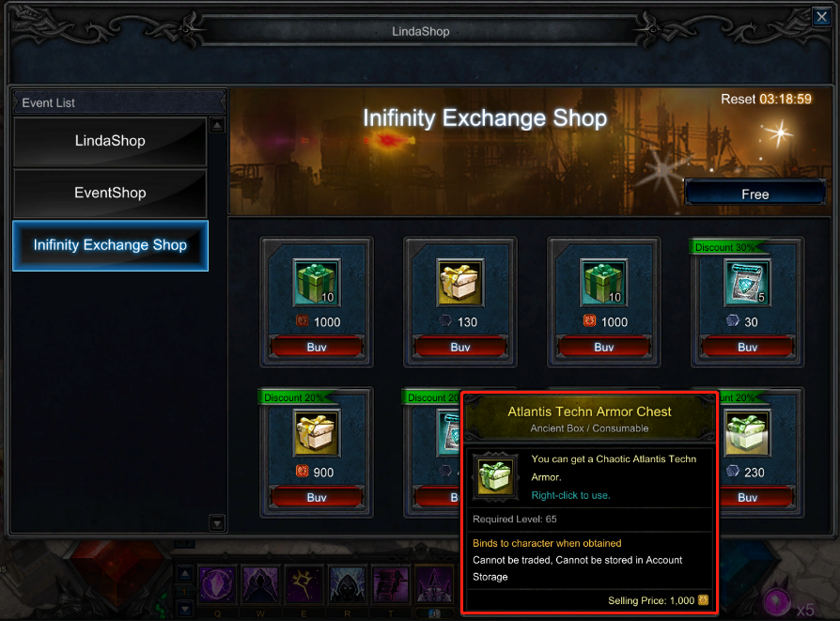Image resolution: width=840 pixels, height=621 pixels.
Task: Click the event list scroll down arrow
Action: click(217, 523)
